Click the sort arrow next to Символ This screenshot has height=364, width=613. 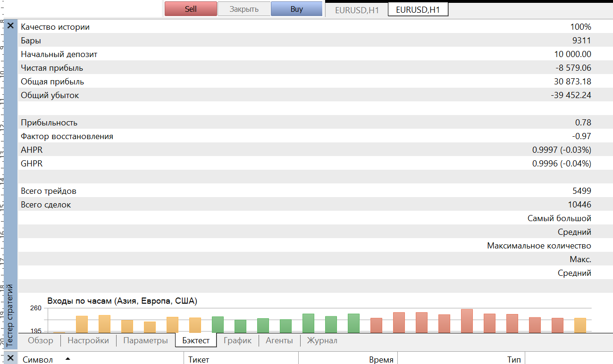click(67, 359)
